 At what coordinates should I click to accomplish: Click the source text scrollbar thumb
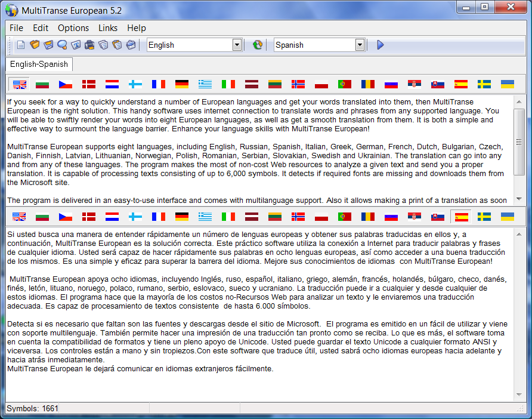tap(519, 142)
